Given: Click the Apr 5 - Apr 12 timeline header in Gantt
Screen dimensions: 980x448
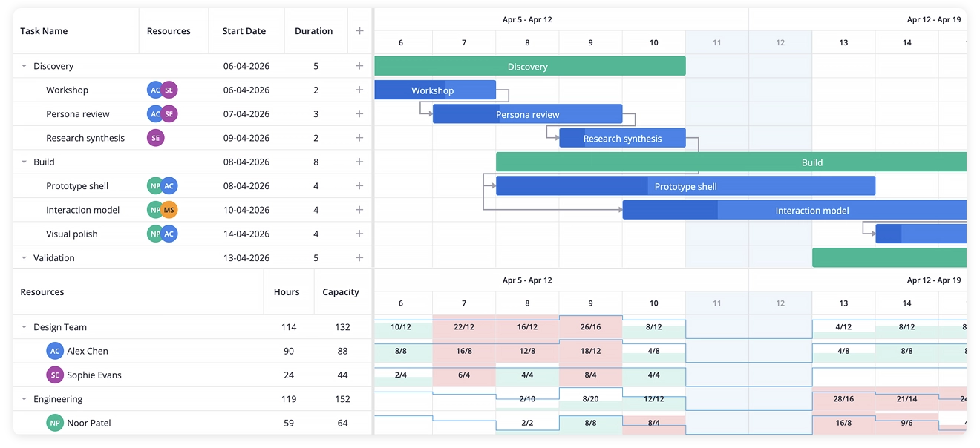Looking at the screenshot, I should point(527,20).
